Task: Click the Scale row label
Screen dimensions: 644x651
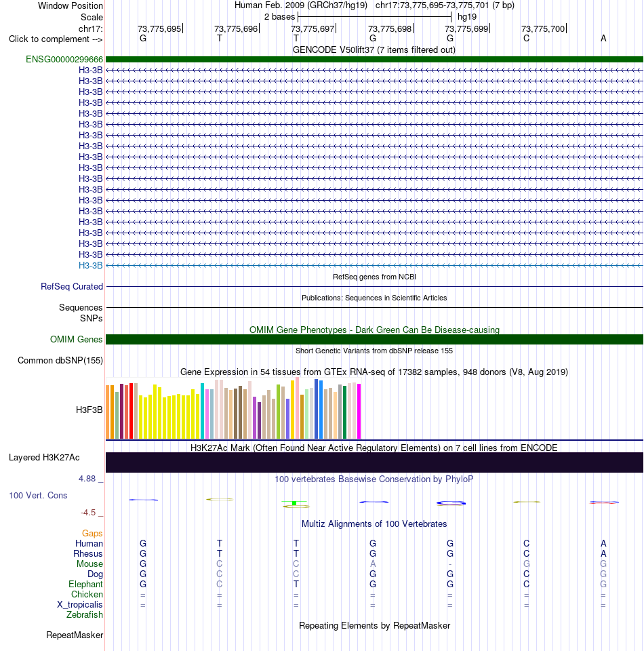Action: (x=92, y=17)
